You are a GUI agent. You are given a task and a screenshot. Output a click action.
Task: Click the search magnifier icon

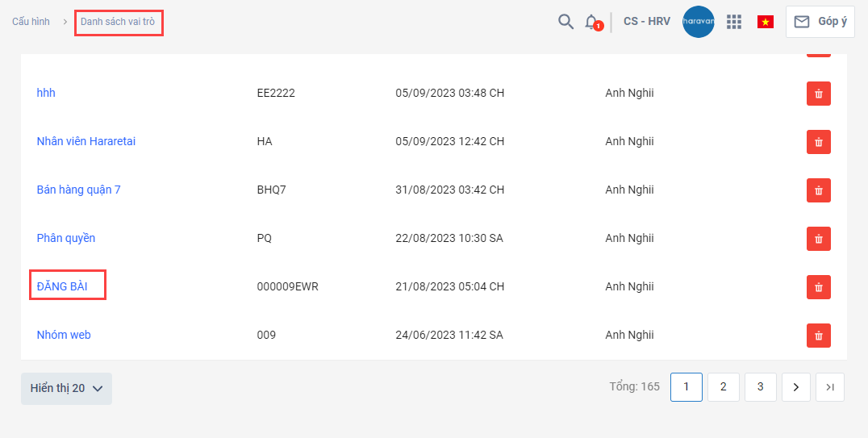coord(565,22)
